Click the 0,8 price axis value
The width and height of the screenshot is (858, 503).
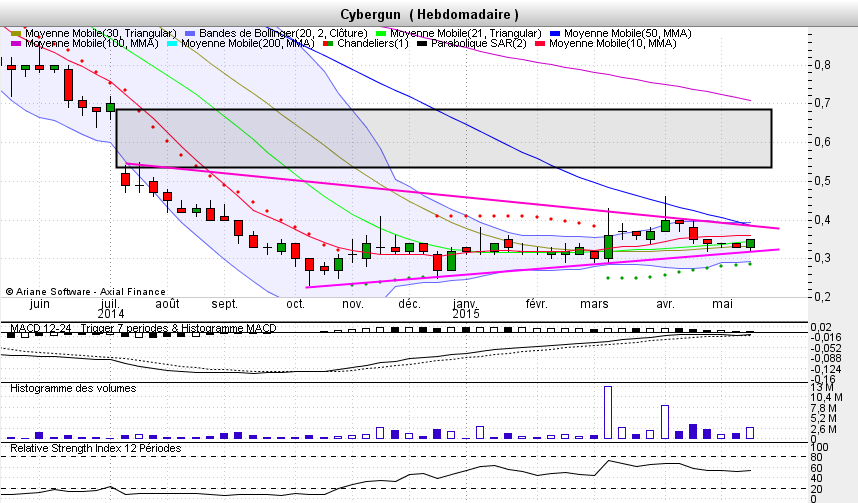(x=822, y=65)
